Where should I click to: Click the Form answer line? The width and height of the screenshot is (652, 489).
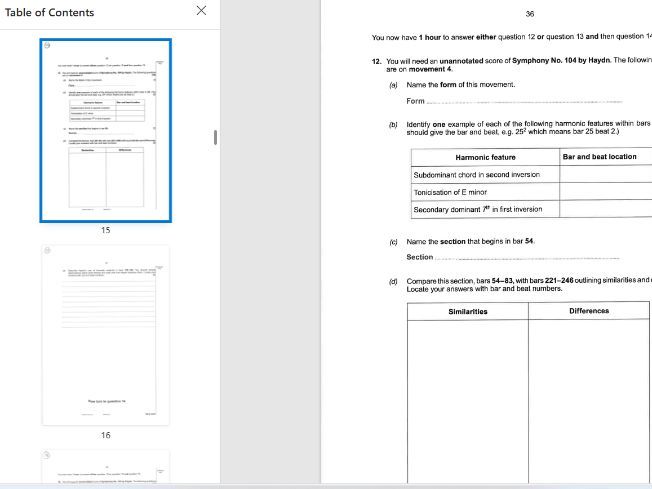click(523, 101)
